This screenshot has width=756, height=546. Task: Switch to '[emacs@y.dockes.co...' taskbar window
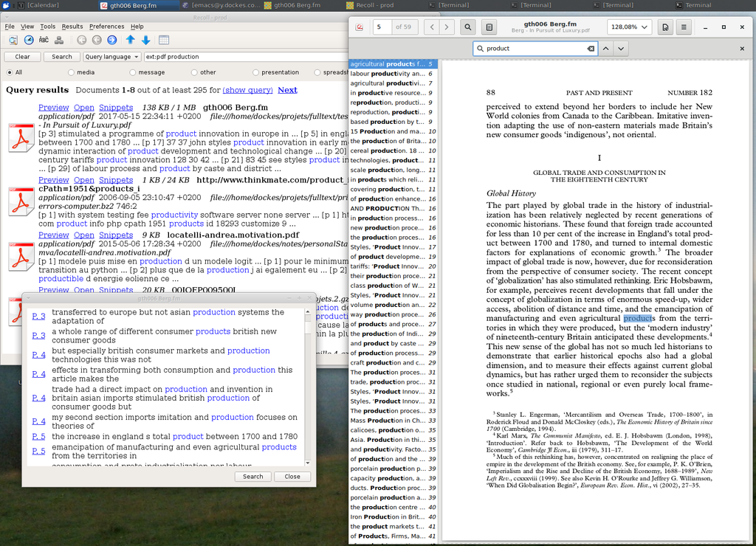pyautogui.click(x=221, y=5)
